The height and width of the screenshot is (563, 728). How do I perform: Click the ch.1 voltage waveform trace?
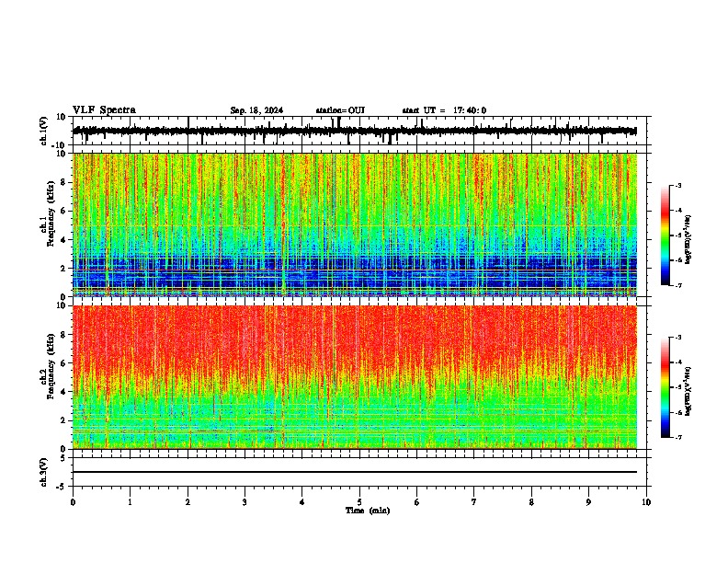355,132
